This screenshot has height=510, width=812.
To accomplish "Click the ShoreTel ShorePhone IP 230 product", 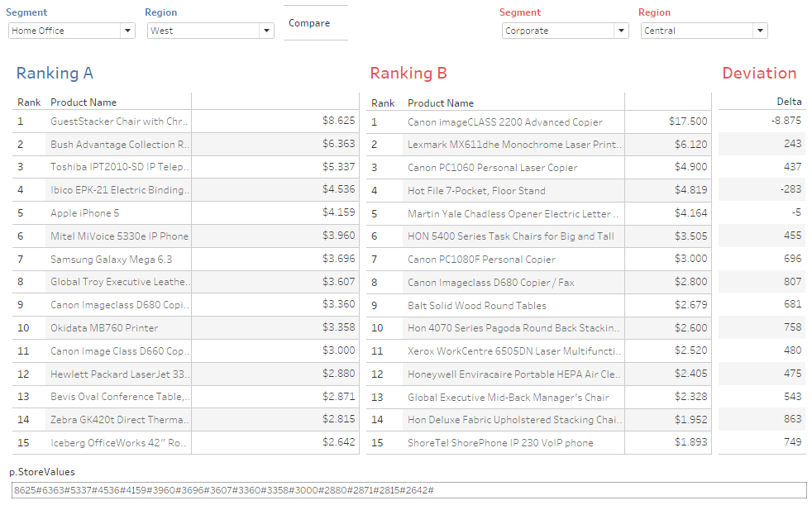I will tap(500, 443).
